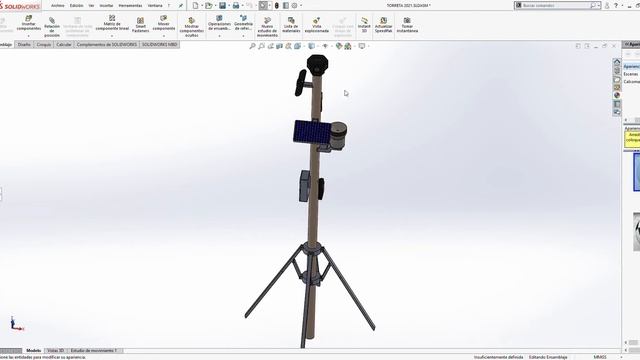Select the Relación de posición tool
The image size is (640, 360).
click(x=52, y=27)
